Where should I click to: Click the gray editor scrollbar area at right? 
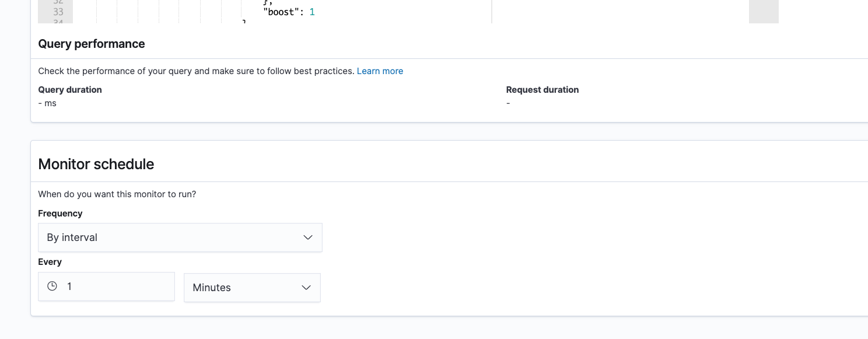point(763,12)
